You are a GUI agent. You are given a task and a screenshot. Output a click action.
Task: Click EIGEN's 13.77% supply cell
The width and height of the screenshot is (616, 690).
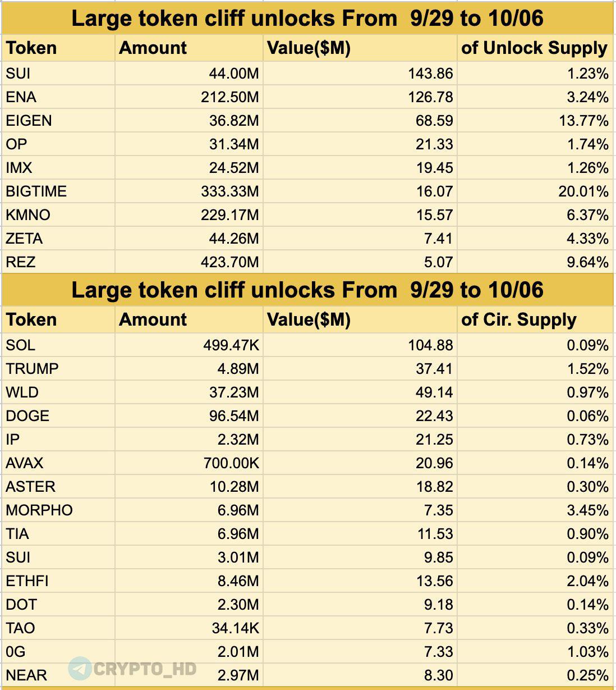click(x=583, y=121)
